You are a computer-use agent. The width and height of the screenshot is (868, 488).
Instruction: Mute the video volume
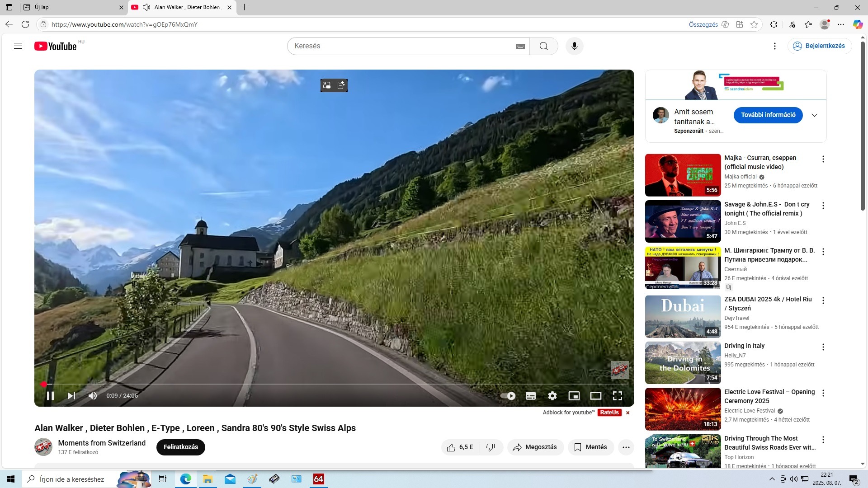coord(93,396)
